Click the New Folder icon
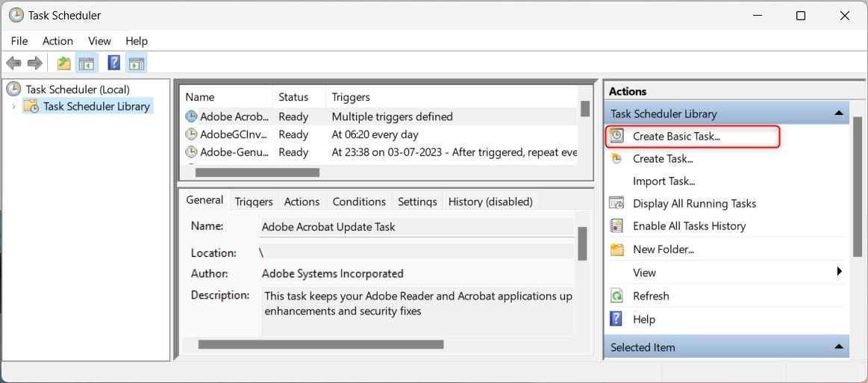The image size is (868, 383). point(616,249)
